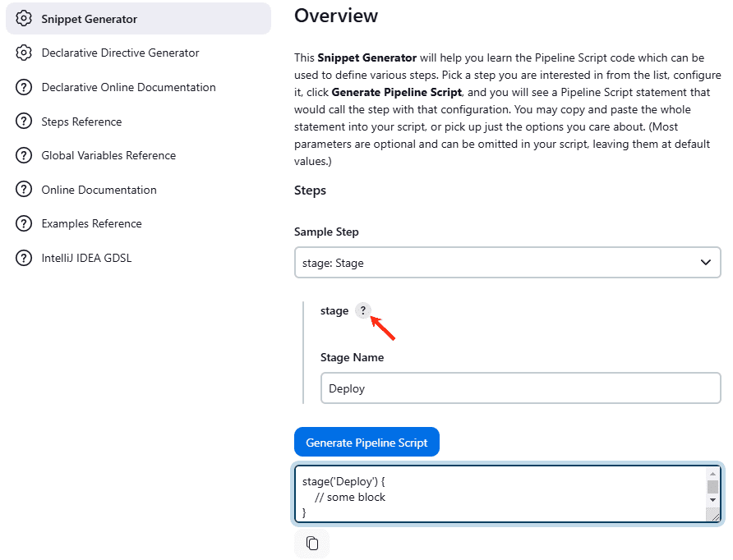Click the script output scrollbar

tap(712, 493)
